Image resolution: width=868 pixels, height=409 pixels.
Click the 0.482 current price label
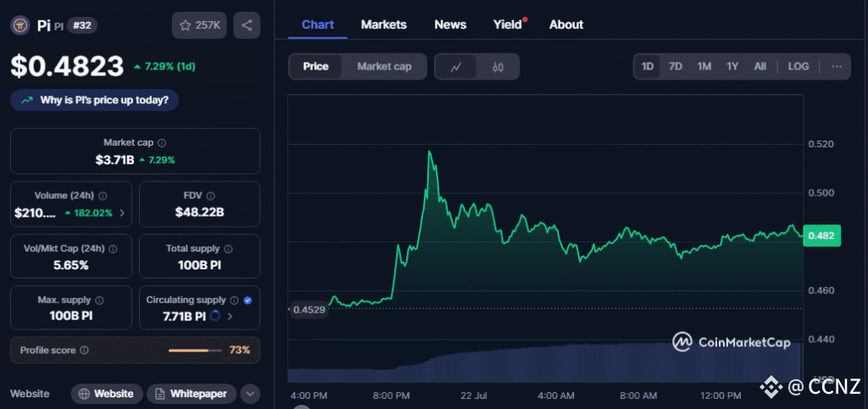click(x=822, y=235)
